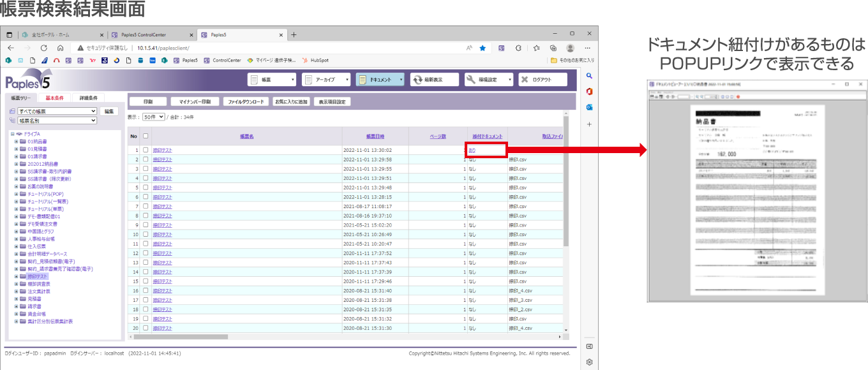
Task: Open the Outlook icon in Edge sidebar
Action: click(x=589, y=107)
